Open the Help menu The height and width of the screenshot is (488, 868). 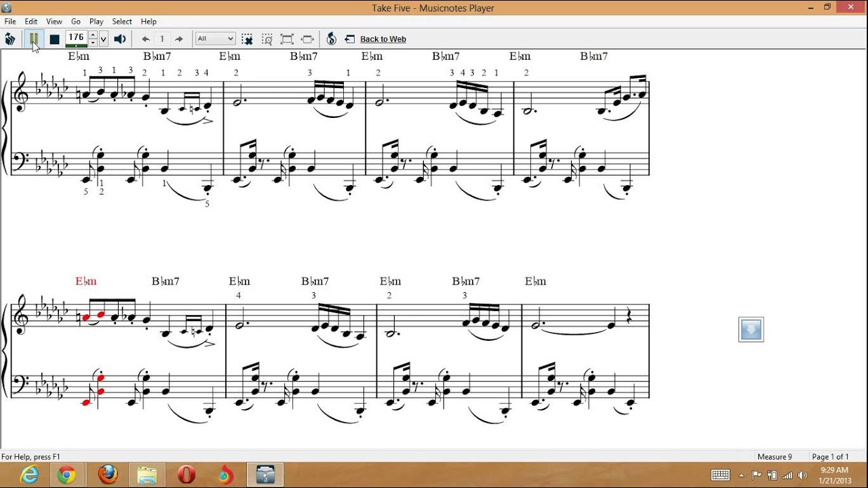149,22
